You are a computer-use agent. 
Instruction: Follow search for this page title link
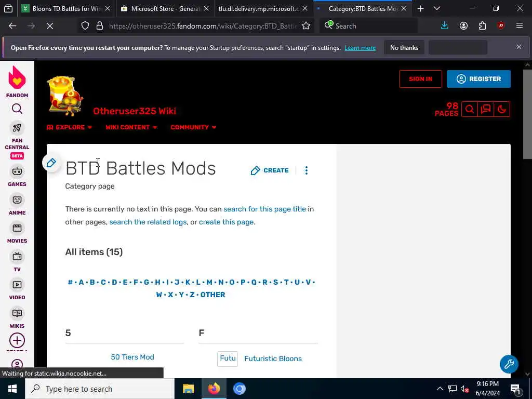(x=264, y=209)
